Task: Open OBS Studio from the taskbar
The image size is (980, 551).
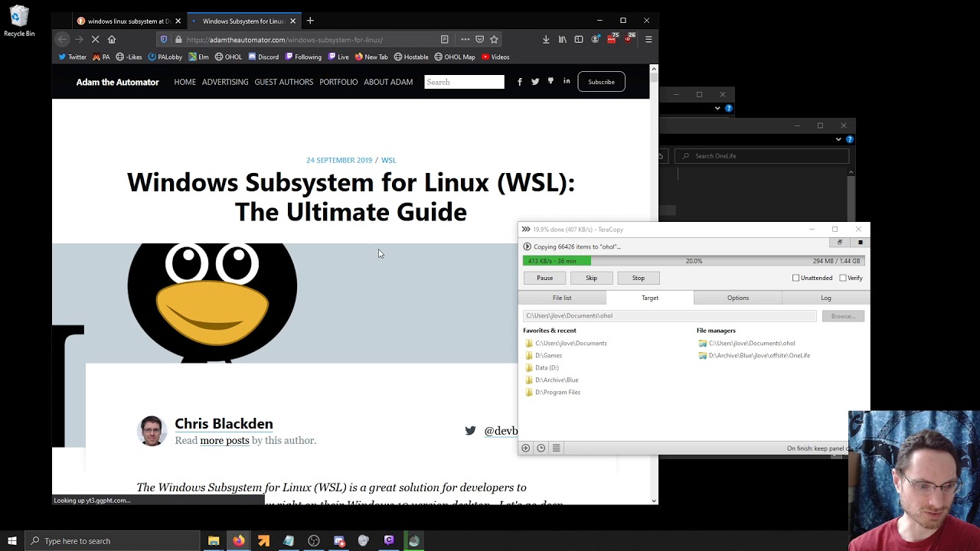Action: [x=314, y=541]
